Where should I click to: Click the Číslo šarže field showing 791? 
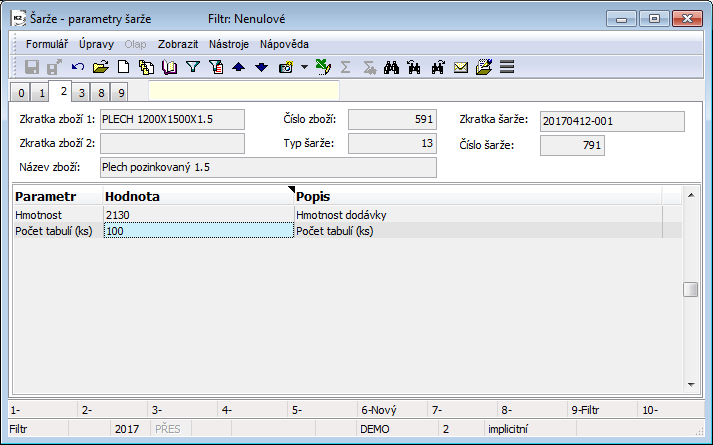tap(572, 145)
